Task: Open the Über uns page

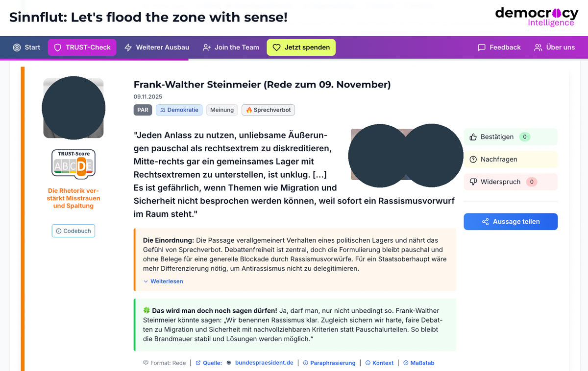Action: [x=555, y=47]
